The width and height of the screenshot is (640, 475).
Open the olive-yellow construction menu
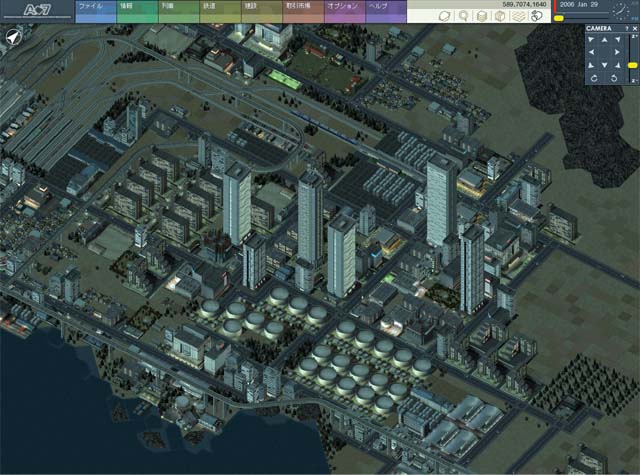262,11
